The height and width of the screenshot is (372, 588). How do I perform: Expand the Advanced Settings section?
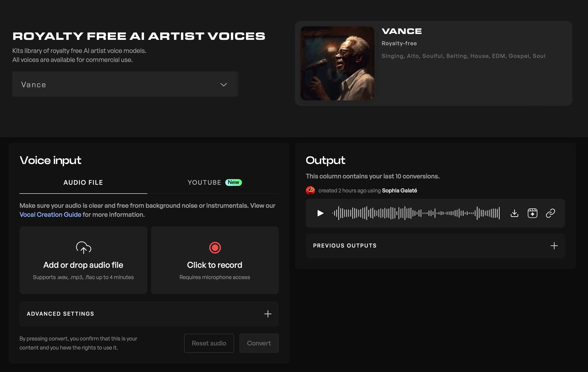tap(268, 314)
